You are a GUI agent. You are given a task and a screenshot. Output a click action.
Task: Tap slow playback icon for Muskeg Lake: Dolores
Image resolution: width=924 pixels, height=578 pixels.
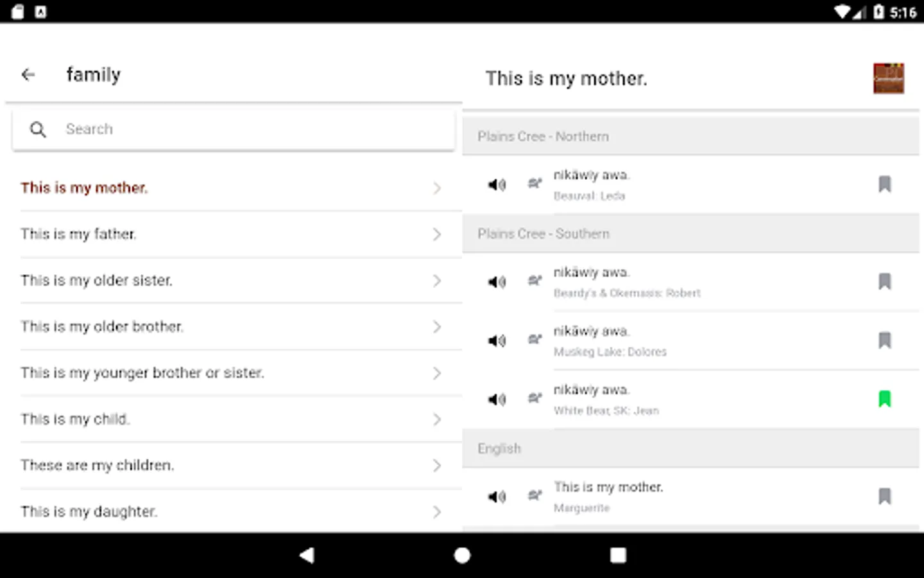pyautogui.click(x=535, y=340)
